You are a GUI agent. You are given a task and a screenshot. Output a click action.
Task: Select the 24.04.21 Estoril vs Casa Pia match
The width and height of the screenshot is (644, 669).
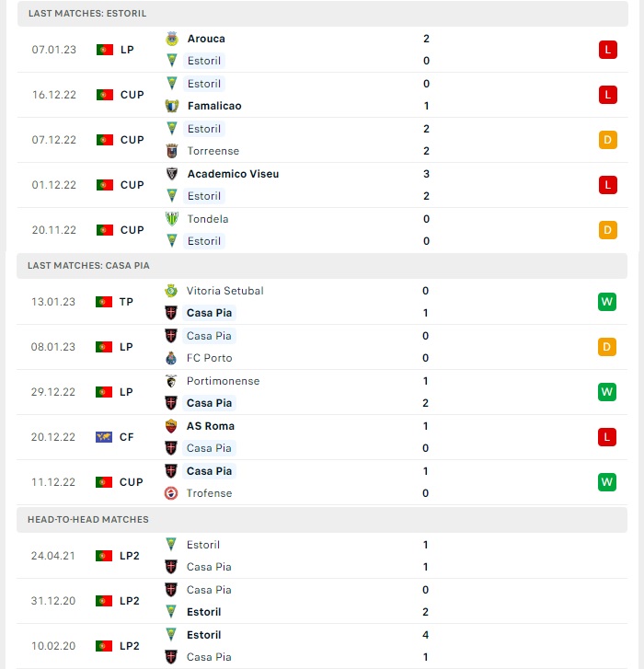[x=322, y=556]
